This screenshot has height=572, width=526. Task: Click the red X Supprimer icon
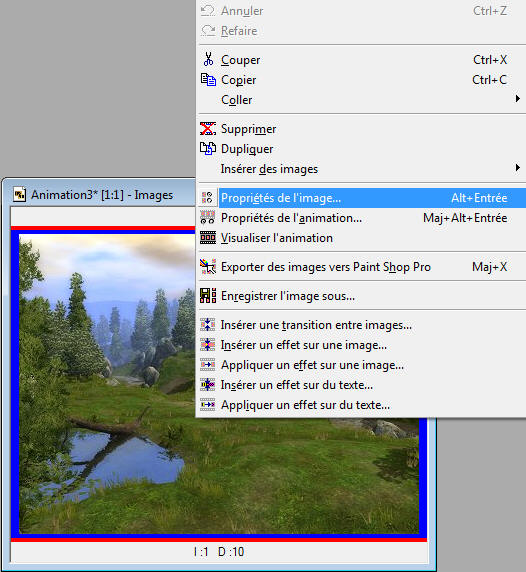coord(208,128)
